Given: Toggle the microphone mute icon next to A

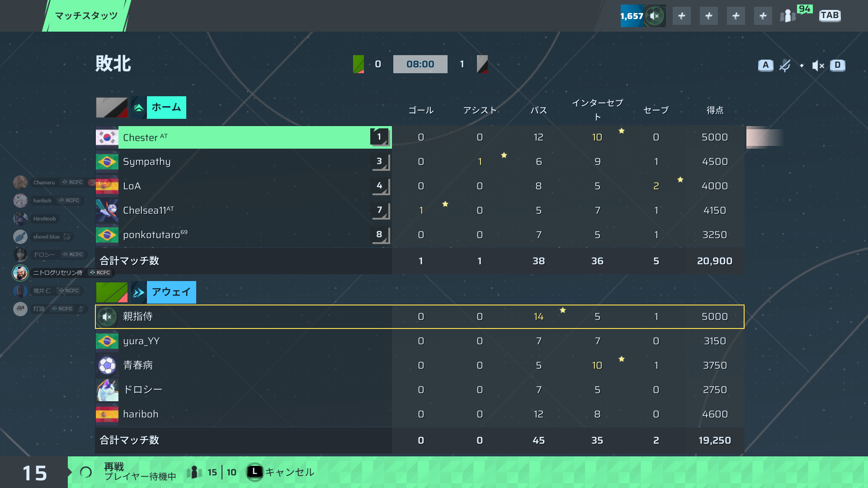Looking at the screenshot, I should click(785, 66).
